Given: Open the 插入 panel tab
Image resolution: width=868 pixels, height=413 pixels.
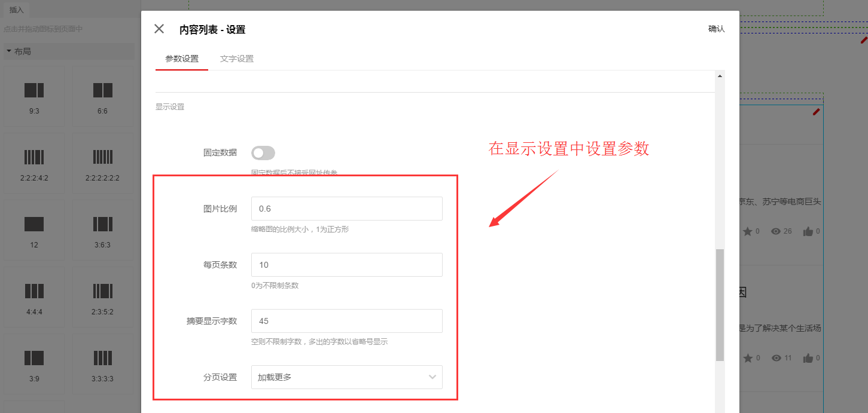Looking at the screenshot, I should (16, 10).
